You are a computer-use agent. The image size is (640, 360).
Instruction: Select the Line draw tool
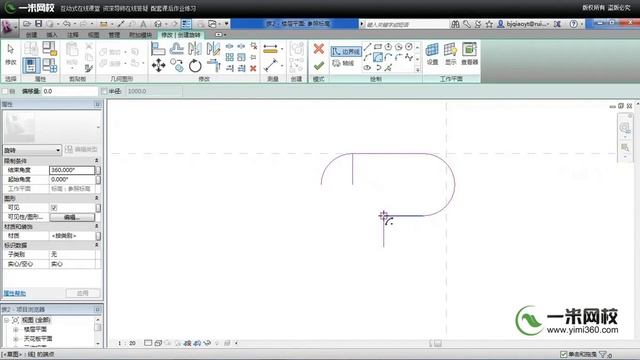(367, 47)
